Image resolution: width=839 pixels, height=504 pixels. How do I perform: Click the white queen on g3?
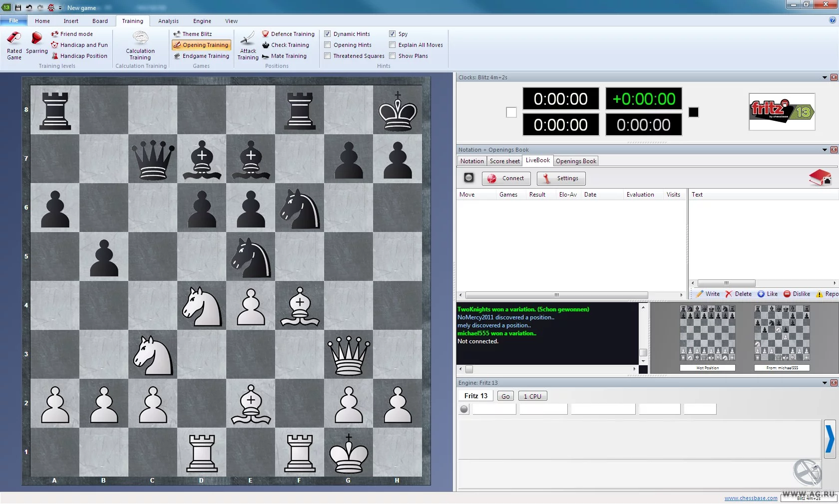point(349,354)
